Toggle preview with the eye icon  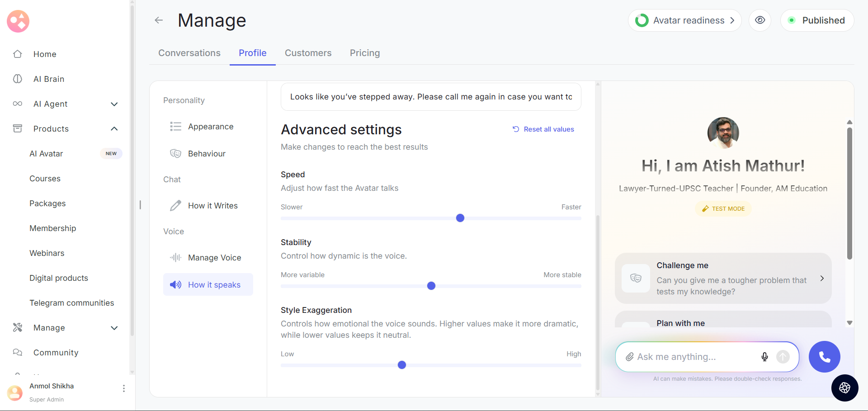760,20
